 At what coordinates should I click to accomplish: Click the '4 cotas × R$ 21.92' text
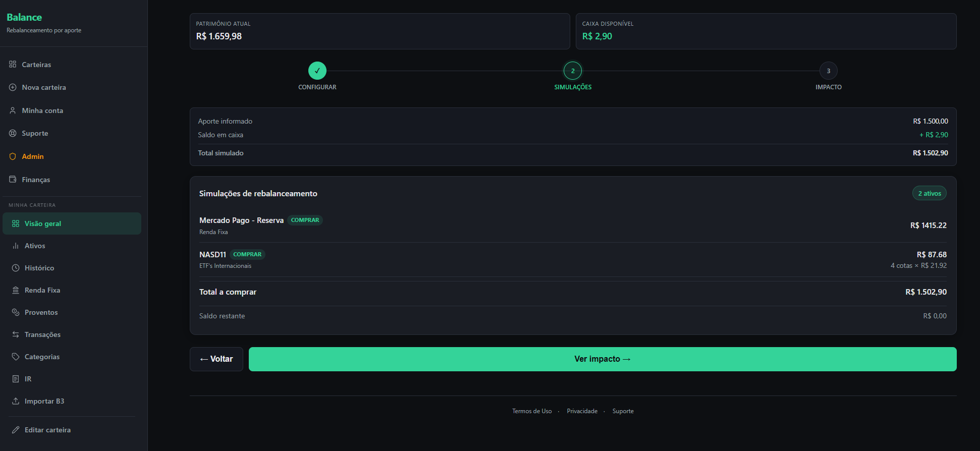pos(918,265)
